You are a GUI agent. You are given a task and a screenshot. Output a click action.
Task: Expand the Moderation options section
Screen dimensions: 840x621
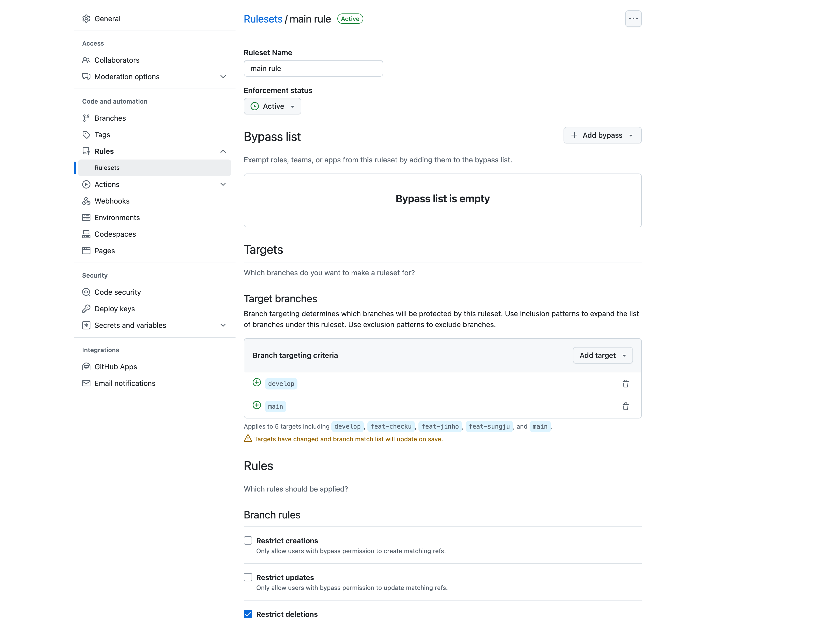tap(223, 77)
